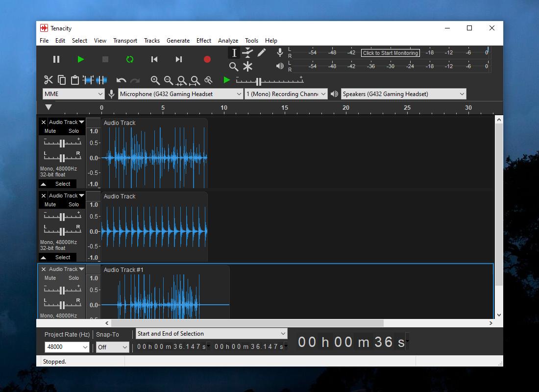Click the Zoom Toggle icon
539x392 pixels.
(208, 80)
